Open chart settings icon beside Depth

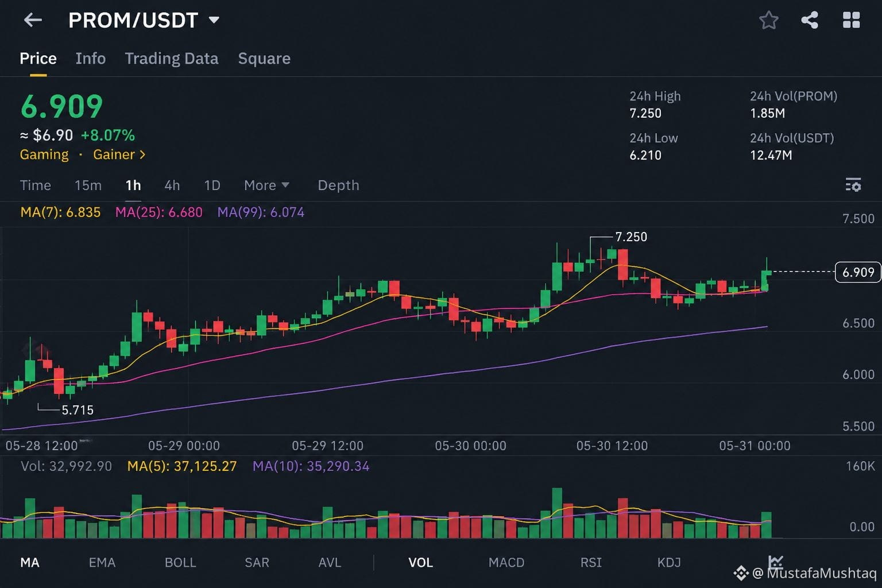coord(853,185)
